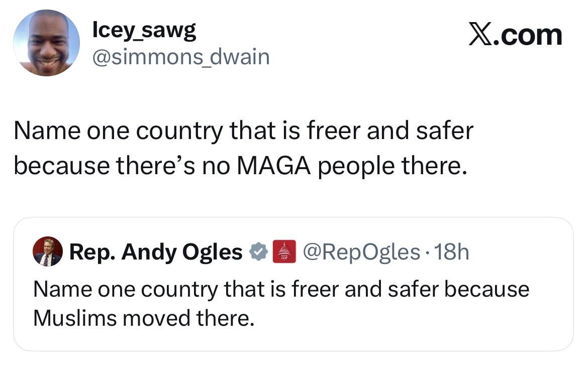Click the Icey_sawg display name

coord(144,32)
